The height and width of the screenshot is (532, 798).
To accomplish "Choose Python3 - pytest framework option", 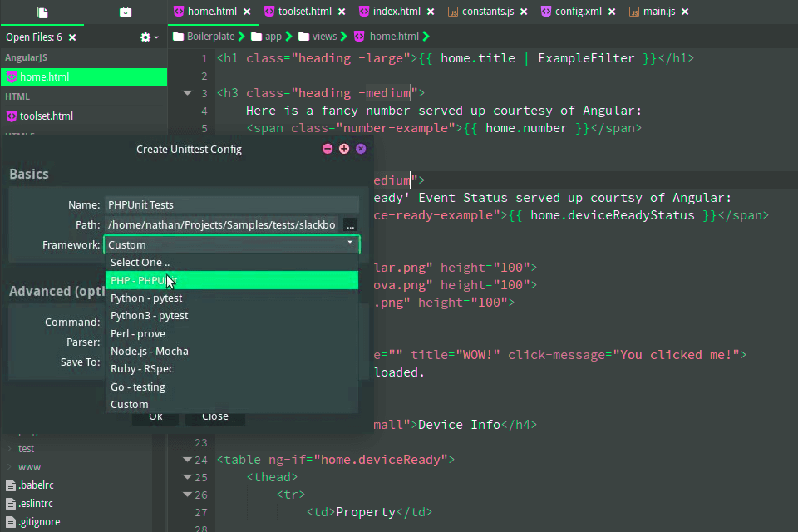I will pyautogui.click(x=232, y=316).
